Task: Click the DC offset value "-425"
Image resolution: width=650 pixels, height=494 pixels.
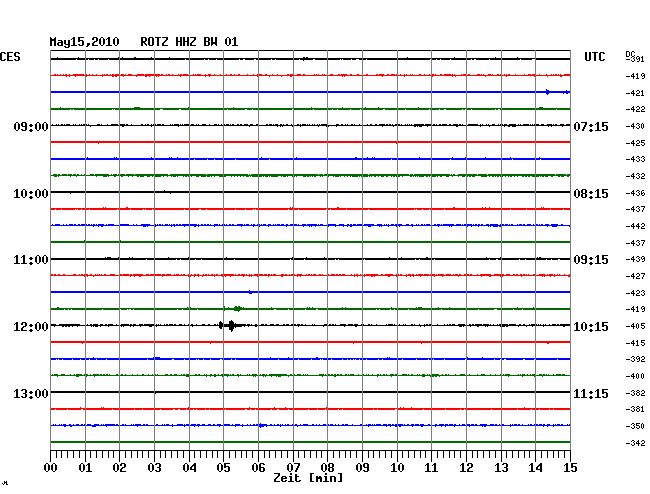Action: click(635, 143)
